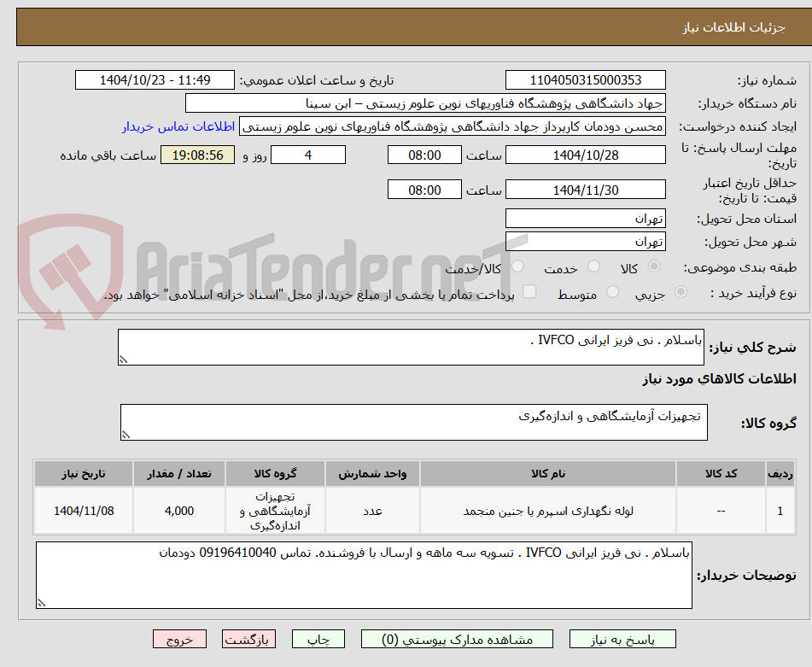Click the row number cell 1
Viewport: 812px width, 667px height.
click(x=780, y=511)
